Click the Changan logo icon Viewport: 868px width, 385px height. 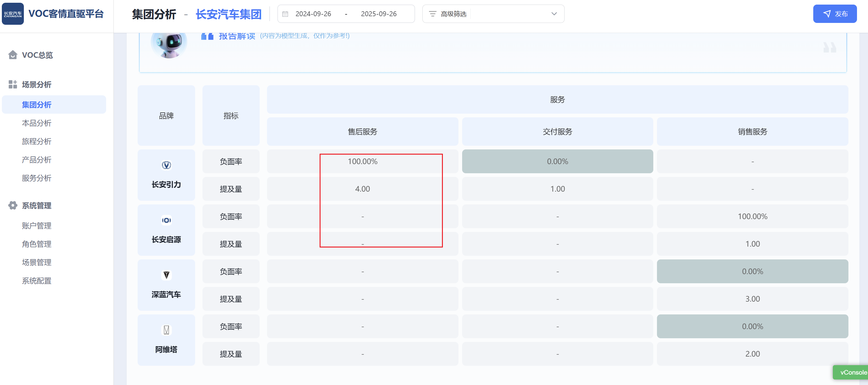(13, 14)
